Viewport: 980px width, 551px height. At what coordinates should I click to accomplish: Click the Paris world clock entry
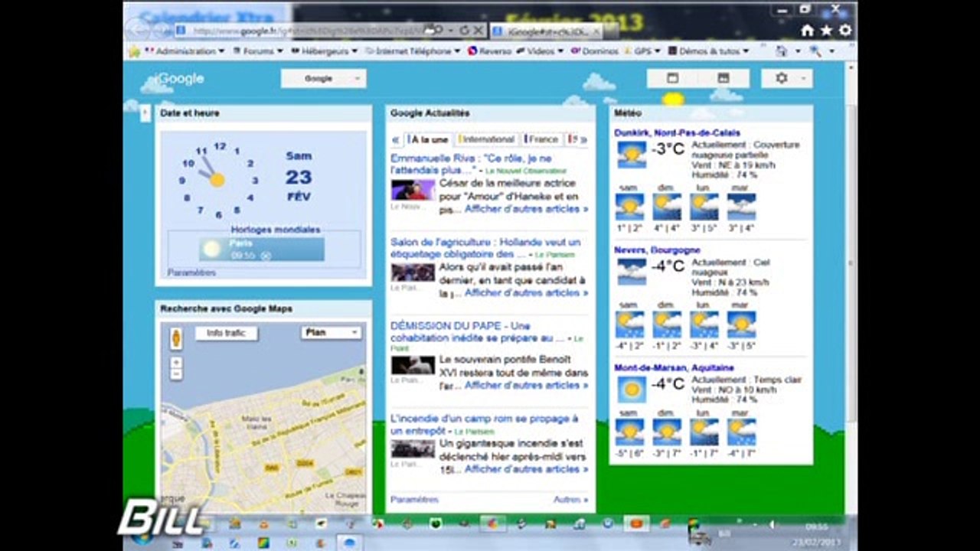[261, 249]
